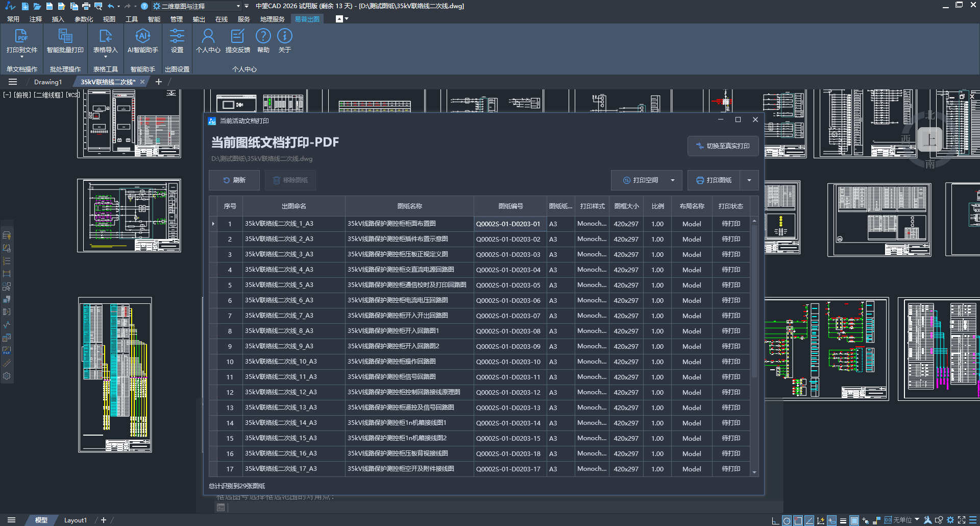The height and width of the screenshot is (526, 980).
Task: Open the 关于 info icon
Action: [284, 37]
